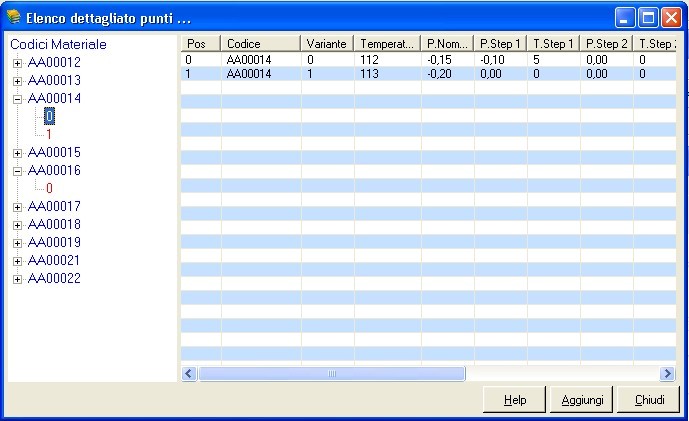
Task: Click the Aggiungi button
Action: [580, 400]
